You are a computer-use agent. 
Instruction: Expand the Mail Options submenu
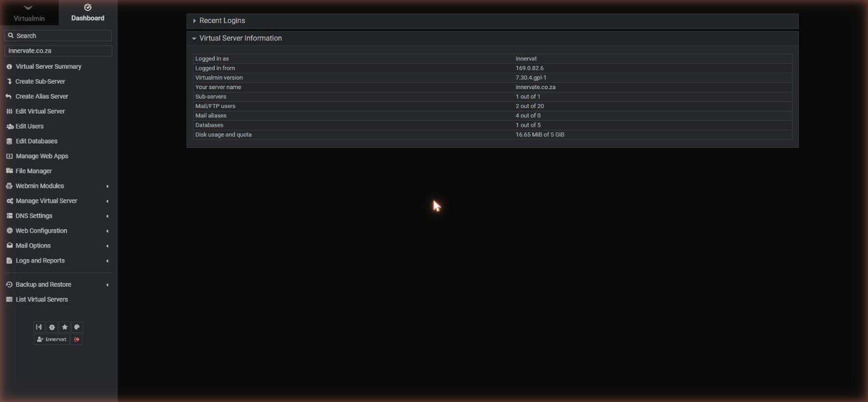click(x=58, y=246)
